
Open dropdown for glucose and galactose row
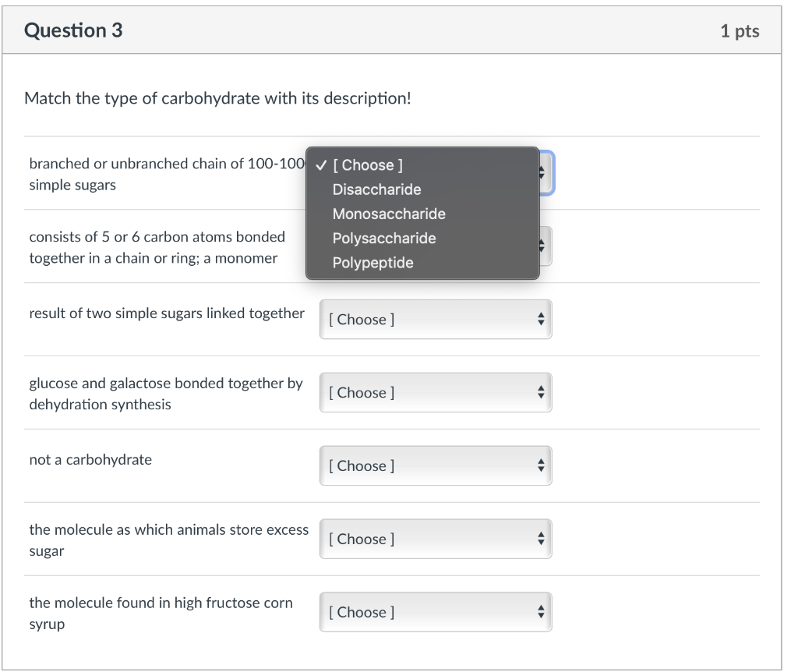(435, 393)
